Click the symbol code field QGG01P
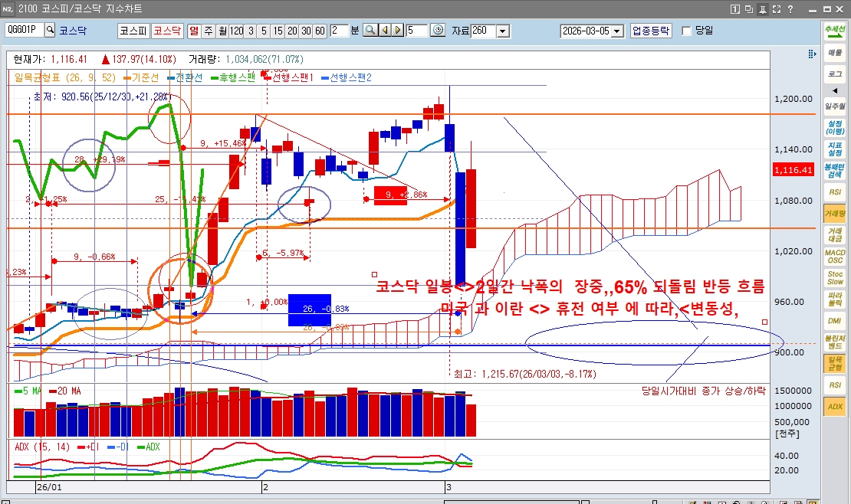Image resolution: width=851 pixels, height=504 pixels. pos(25,30)
